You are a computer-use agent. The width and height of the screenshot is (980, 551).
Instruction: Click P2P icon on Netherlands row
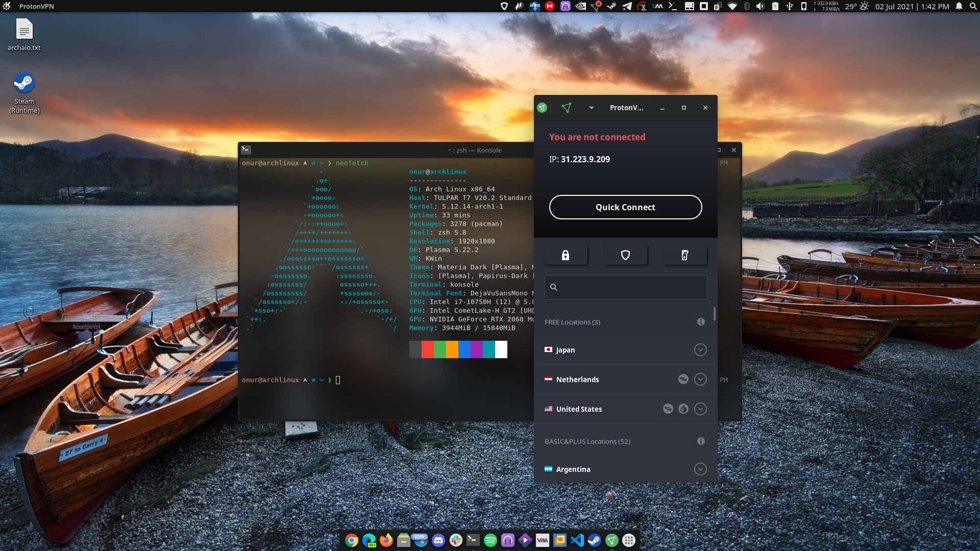pyautogui.click(x=683, y=380)
